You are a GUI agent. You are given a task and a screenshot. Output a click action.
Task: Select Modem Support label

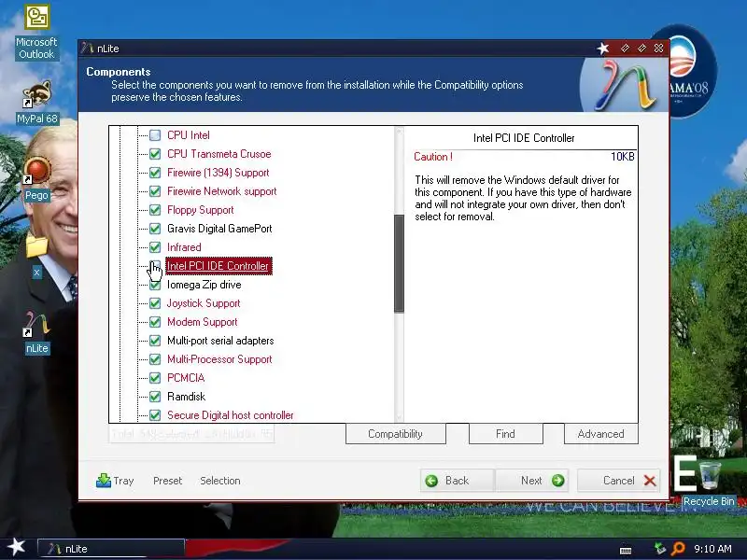pos(203,322)
